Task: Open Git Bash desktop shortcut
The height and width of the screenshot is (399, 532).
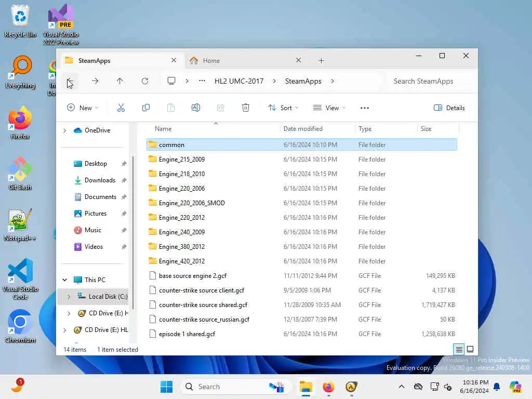Action: pyautogui.click(x=20, y=174)
